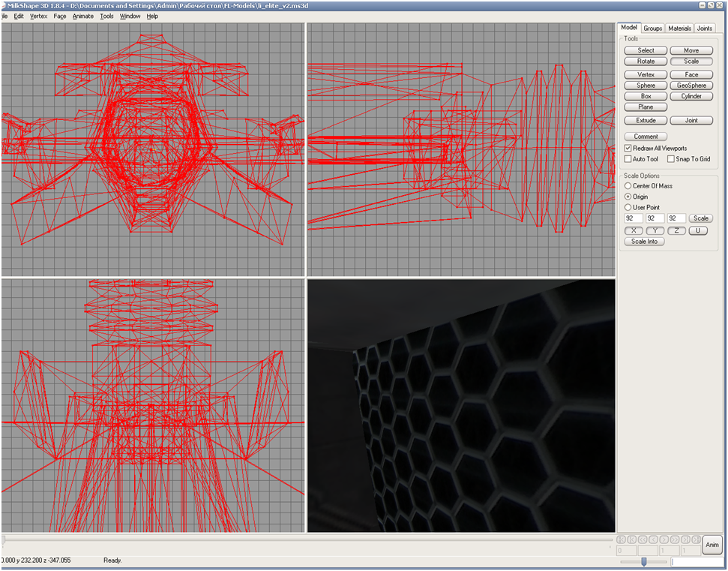Screen dimensions: 728x571
Task: Create a Sphere primitive
Action: point(646,85)
